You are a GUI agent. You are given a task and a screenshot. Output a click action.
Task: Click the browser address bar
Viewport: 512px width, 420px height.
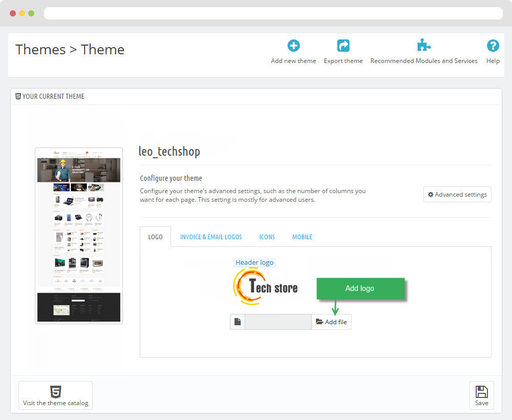click(x=273, y=13)
